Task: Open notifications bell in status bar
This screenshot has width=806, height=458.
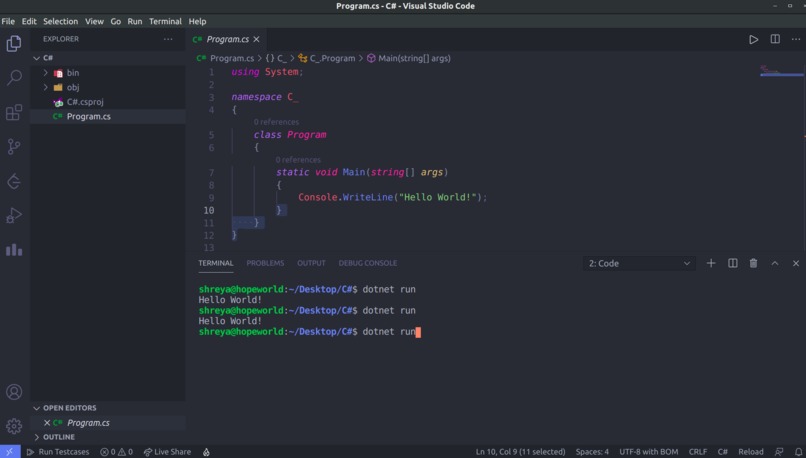Action: click(798, 452)
